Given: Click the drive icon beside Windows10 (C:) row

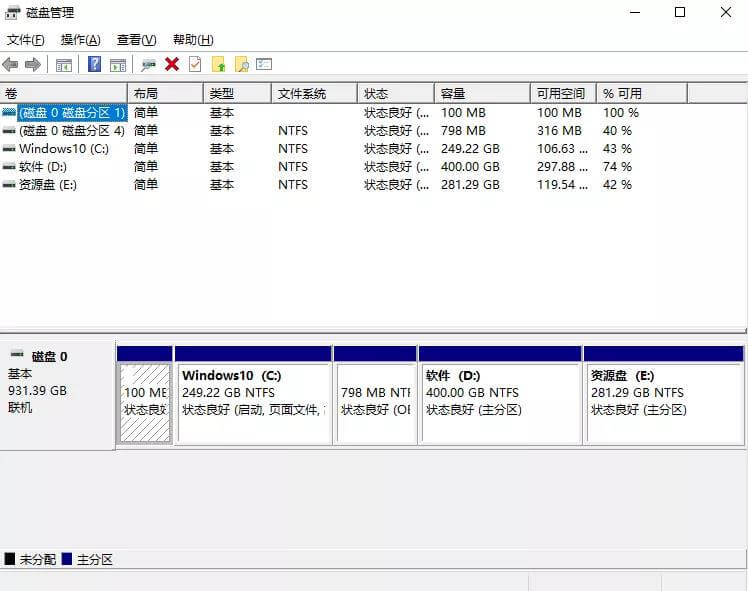Looking at the screenshot, I should [x=9, y=149].
